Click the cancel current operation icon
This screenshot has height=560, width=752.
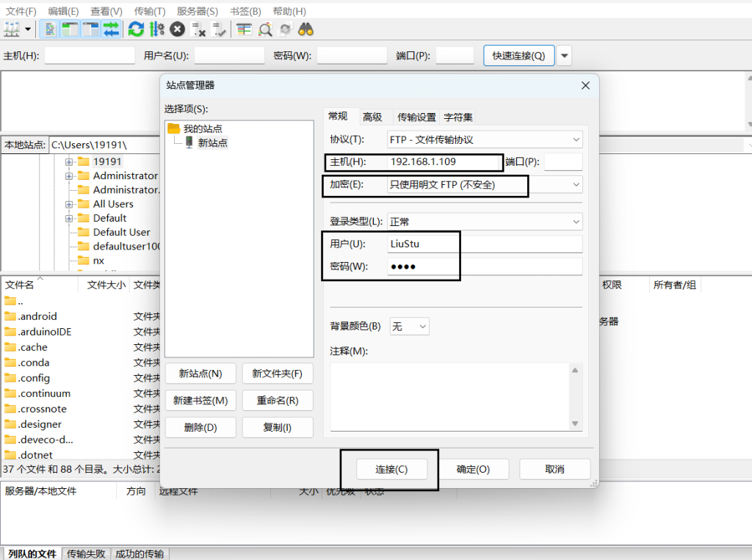tap(177, 29)
